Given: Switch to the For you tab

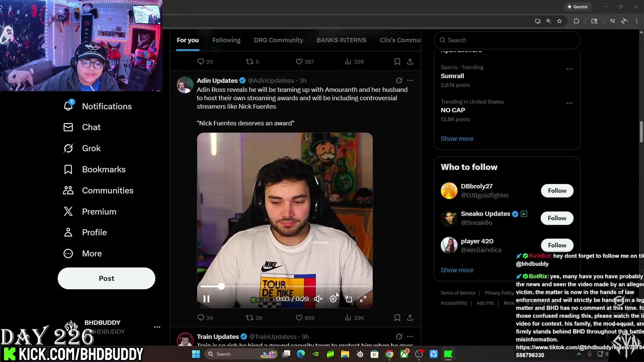Looking at the screenshot, I should 188,40.
